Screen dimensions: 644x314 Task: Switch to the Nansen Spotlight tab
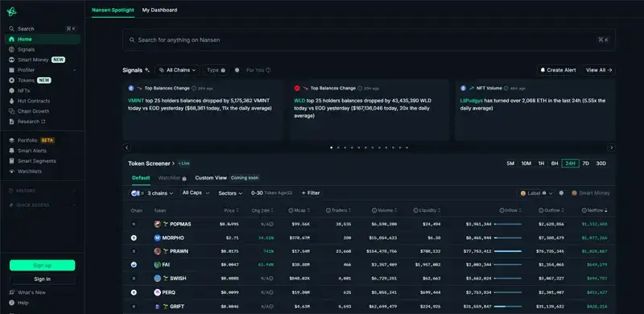coord(113,10)
